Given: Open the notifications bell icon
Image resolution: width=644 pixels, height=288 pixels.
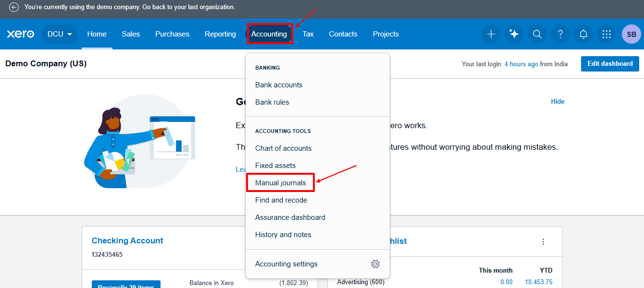Looking at the screenshot, I should 583,34.
